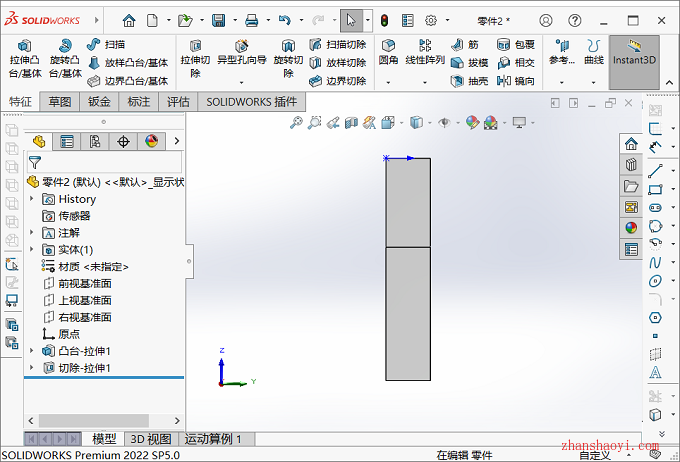This screenshot has width=680, height=462.
Task: Open the Appearances color ball in the task pane
Action: [x=631, y=227]
